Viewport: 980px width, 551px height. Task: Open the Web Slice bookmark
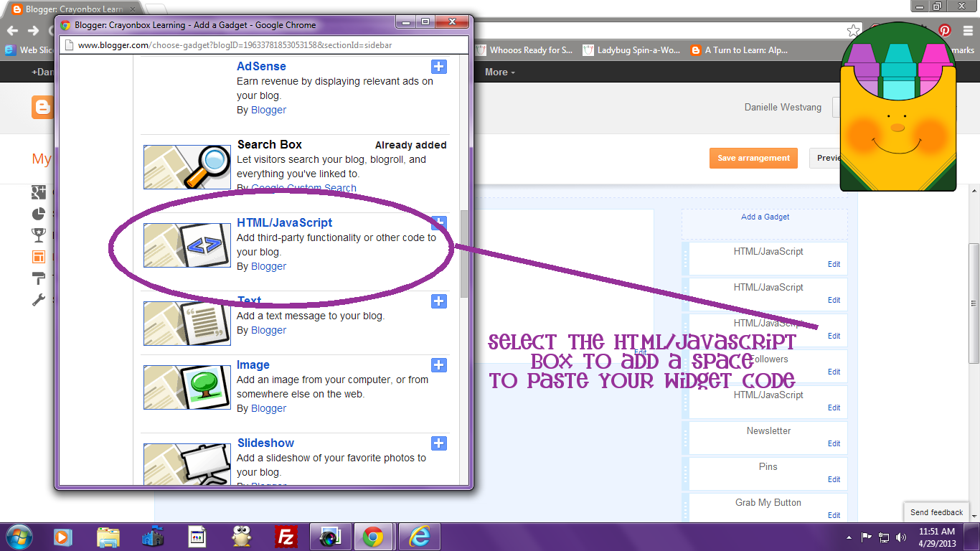29,50
